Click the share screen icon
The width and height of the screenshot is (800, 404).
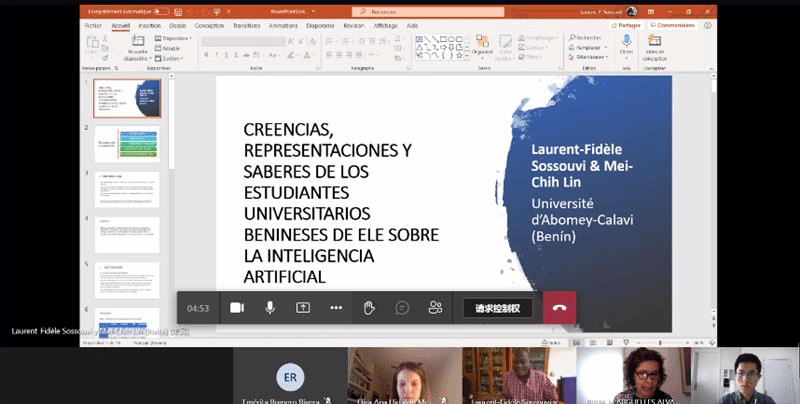(x=303, y=308)
